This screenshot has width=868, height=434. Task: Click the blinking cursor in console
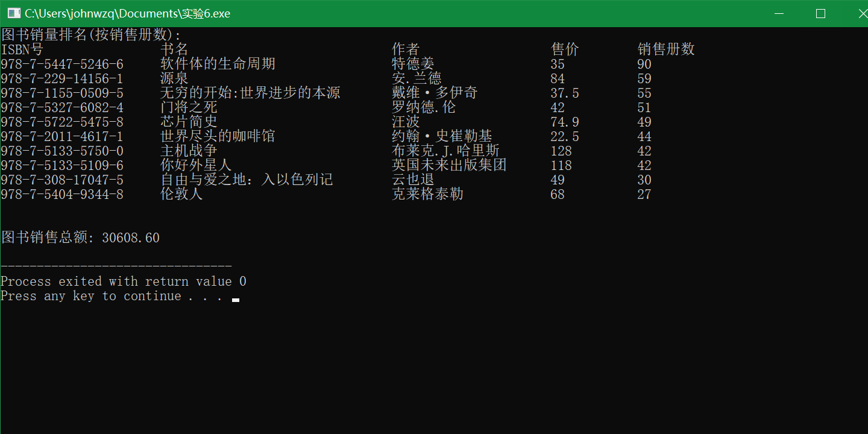pos(236,298)
